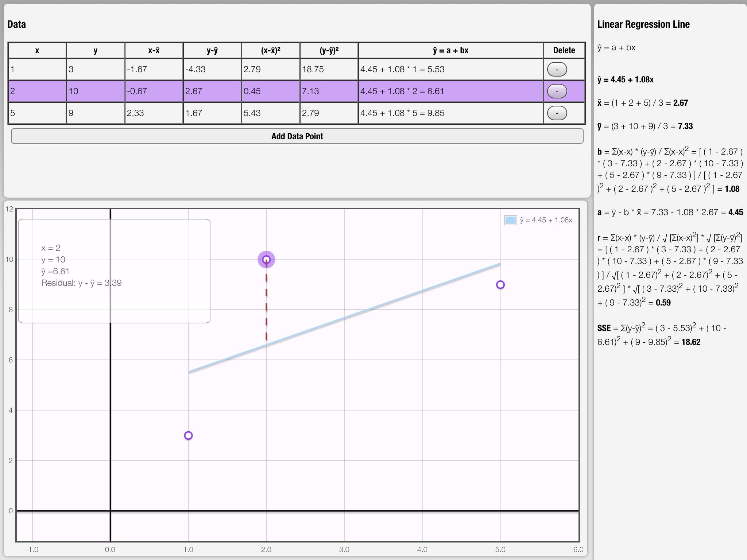Click the cell 4.45 + 1.08 * 2 = 6.61
Screen dimensions: 747x560
(451, 91)
